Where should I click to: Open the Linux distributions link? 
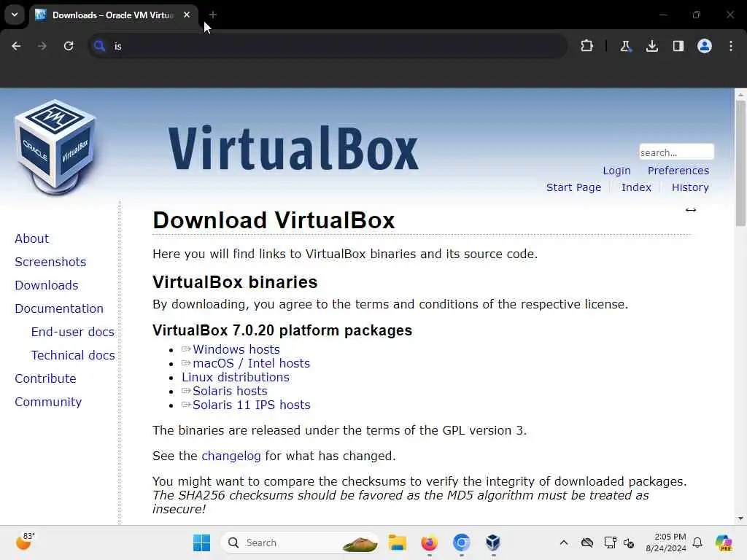point(236,377)
